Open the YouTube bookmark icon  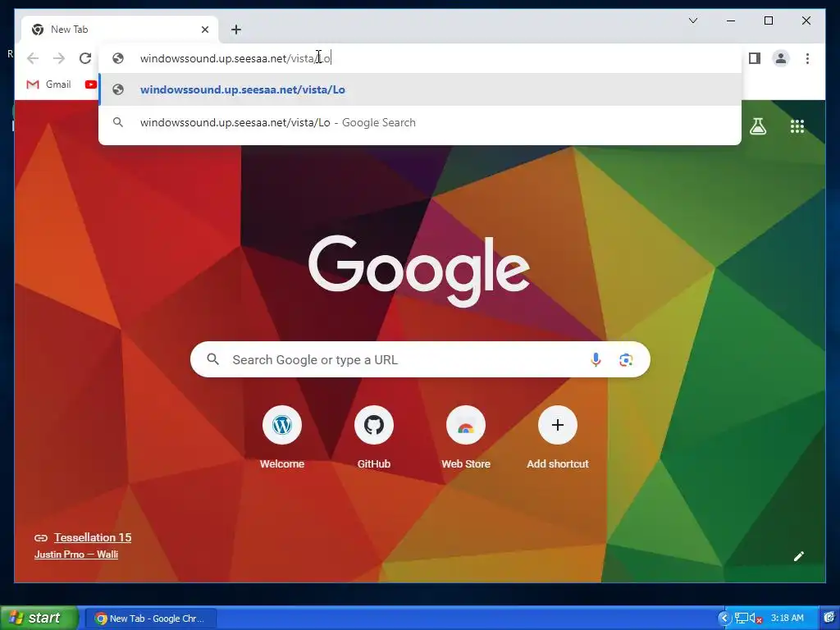coord(90,84)
